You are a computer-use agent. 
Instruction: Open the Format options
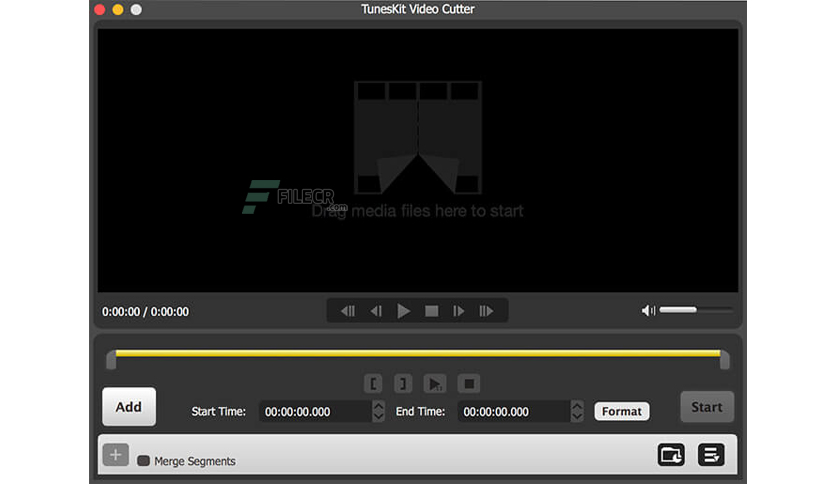coord(622,412)
